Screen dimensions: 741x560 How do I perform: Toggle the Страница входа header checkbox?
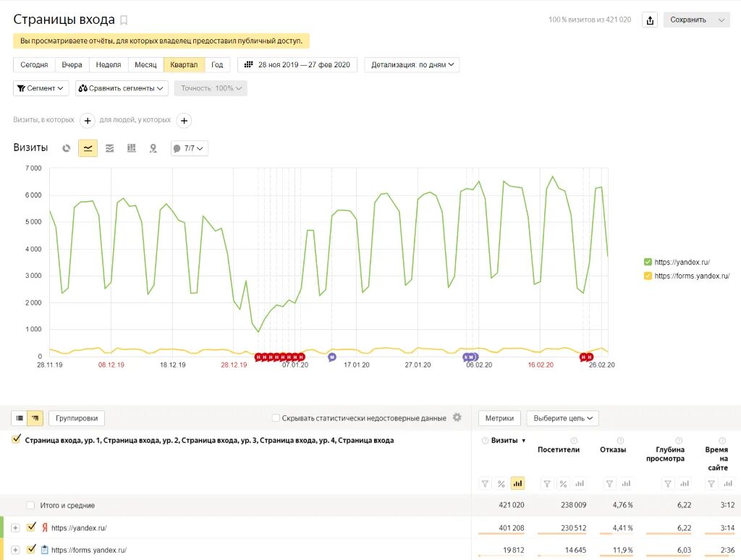(17, 439)
